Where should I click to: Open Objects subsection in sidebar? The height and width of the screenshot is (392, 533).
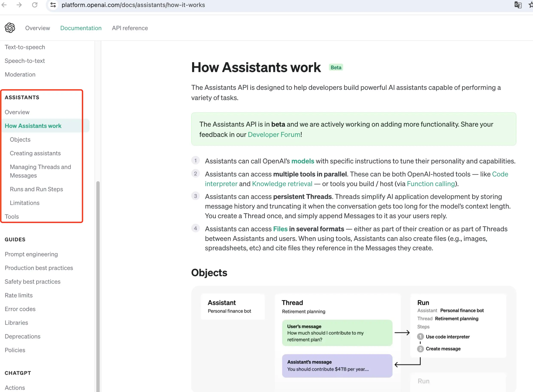(x=20, y=139)
